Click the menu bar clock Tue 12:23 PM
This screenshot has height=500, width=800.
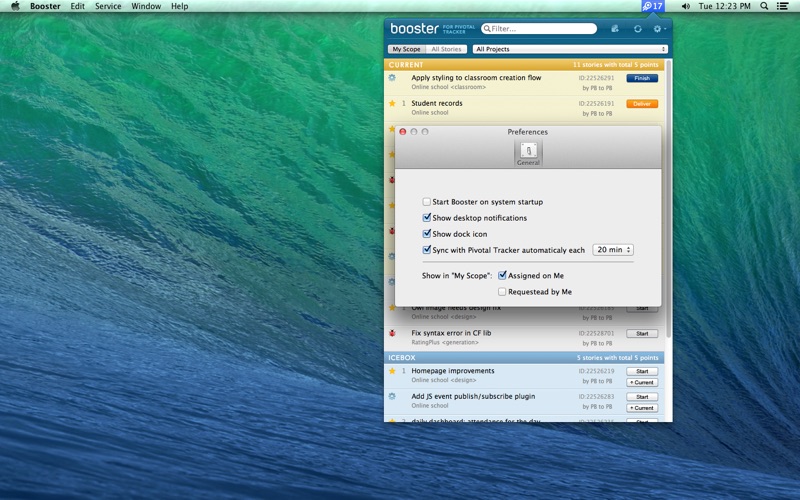click(x=724, y=6)
